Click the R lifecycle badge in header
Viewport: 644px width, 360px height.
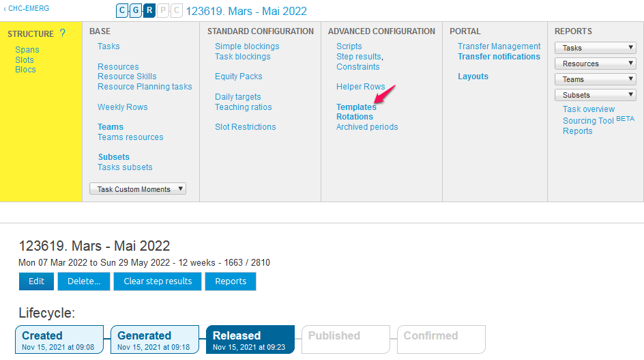point(149,11)
